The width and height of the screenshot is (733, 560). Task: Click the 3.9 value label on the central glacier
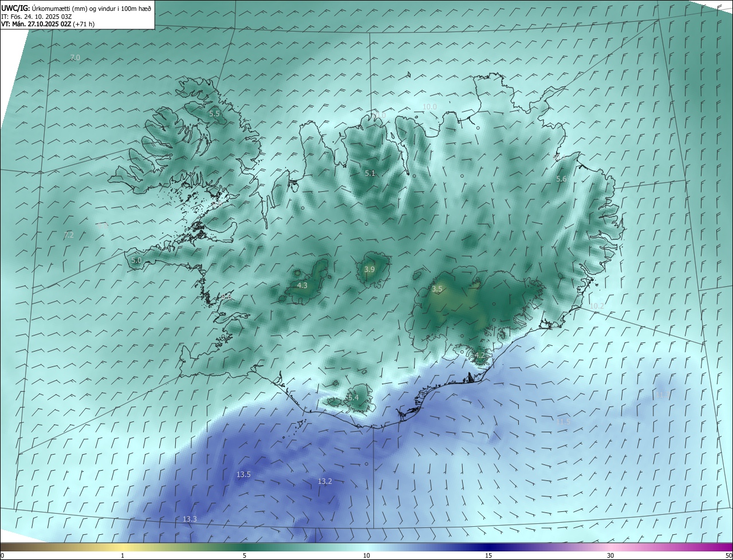click(x=369, y=270)
